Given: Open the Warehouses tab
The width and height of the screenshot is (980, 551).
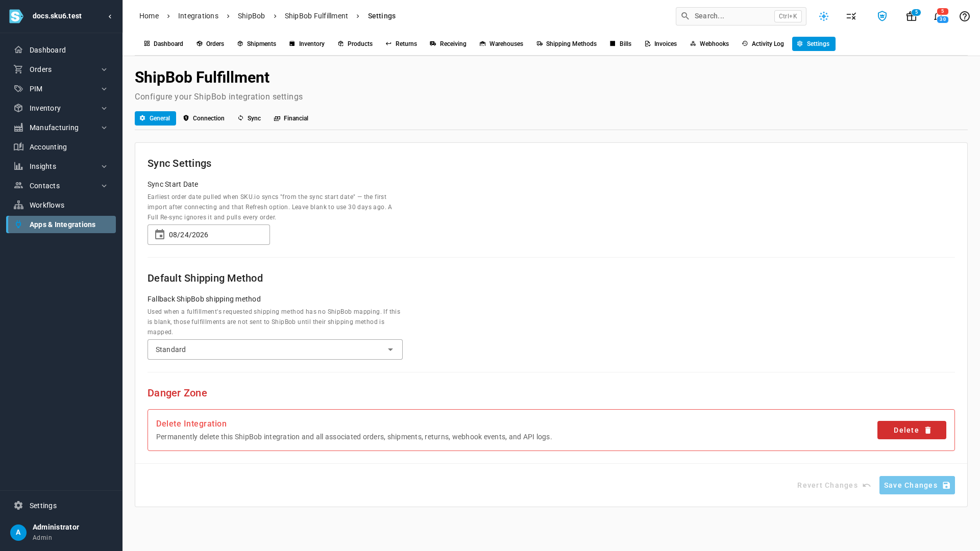Looking at the screenshot, I should [501, 44].
